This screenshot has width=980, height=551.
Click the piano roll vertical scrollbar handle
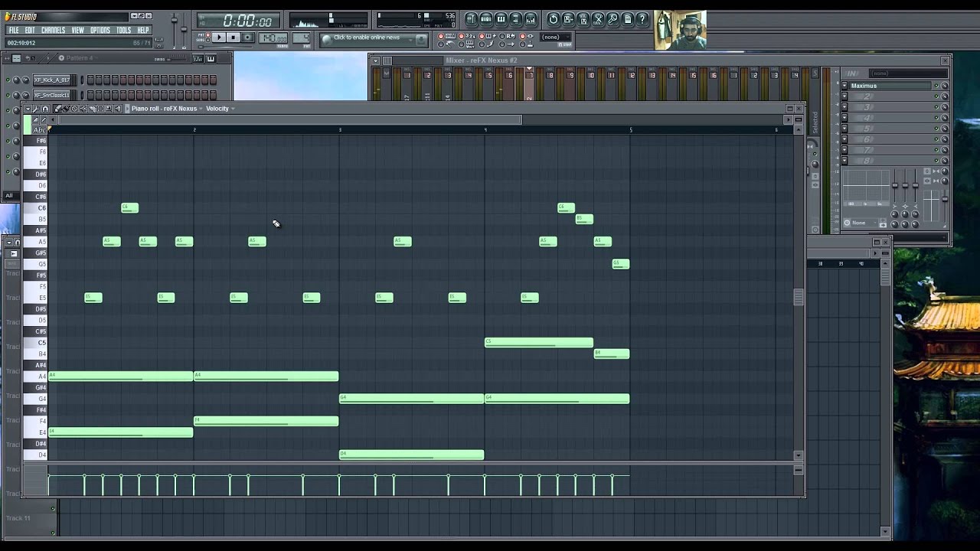point(798,297)
